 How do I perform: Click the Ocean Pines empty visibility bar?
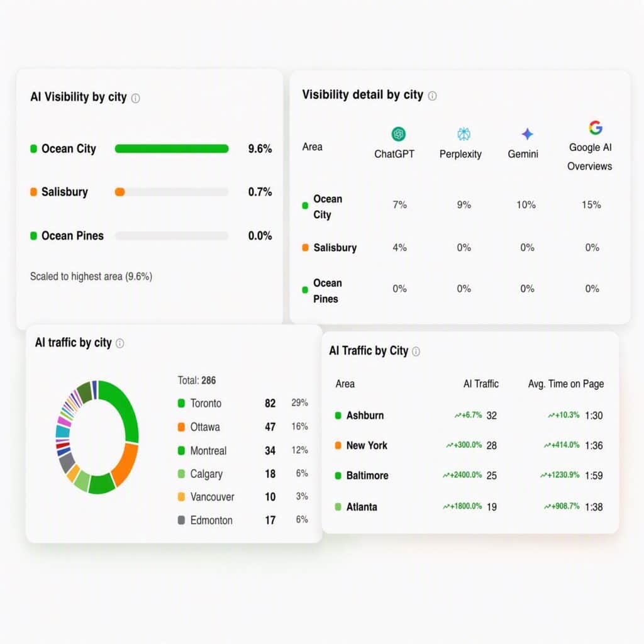[x=172, y=236]
